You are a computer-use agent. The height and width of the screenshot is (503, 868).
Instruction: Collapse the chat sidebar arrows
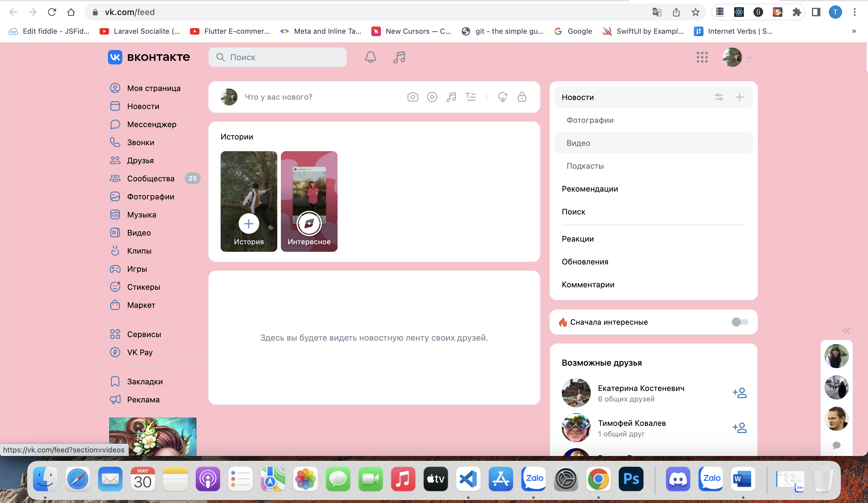click(846, 331)
